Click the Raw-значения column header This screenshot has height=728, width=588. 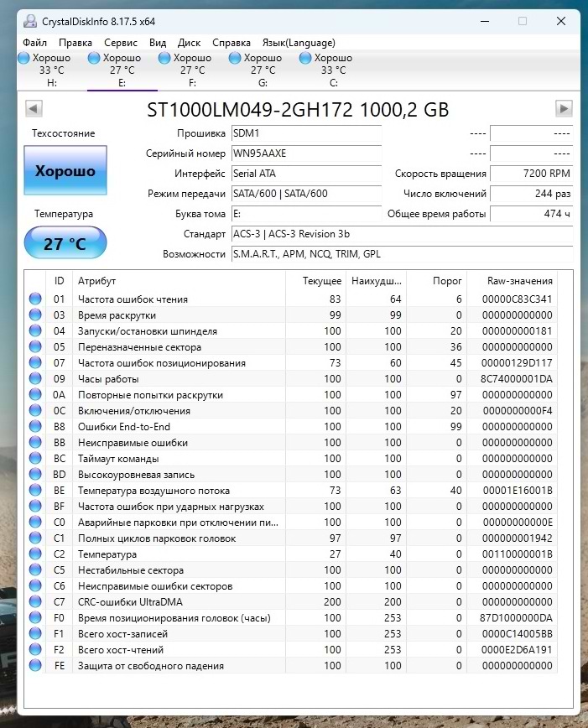pyautogui.click(x=513, y=281)
